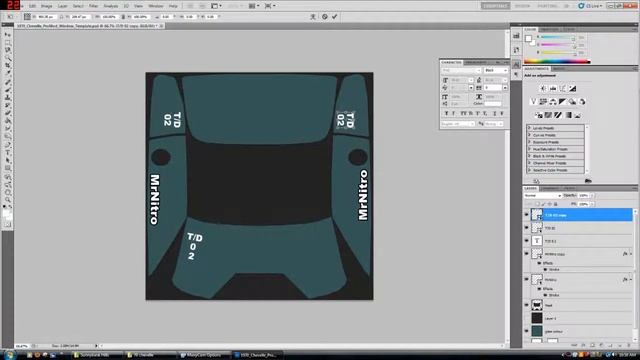This screenshot has height=360, width=640.
Task: Click the Photo Filter adjustment icon
Action: click(x=572, y=102)
